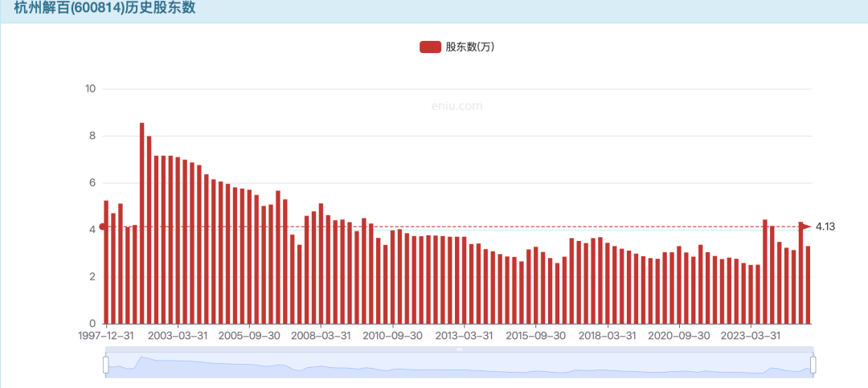Click x-axis label 2008-03-31

321,336
